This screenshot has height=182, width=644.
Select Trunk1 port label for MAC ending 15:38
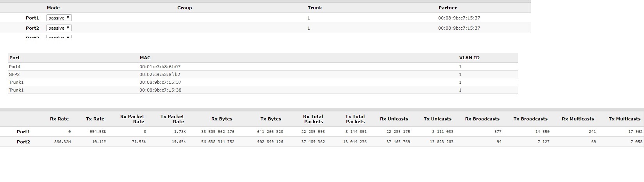pyautogui.click(x=16, y=90)
